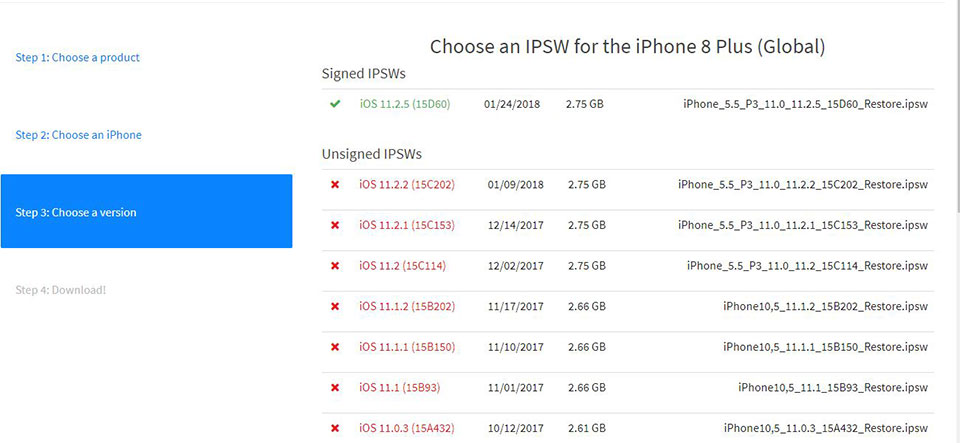
Task: Go to Step 1: Choose a product
Action: (x=78, y=58)
